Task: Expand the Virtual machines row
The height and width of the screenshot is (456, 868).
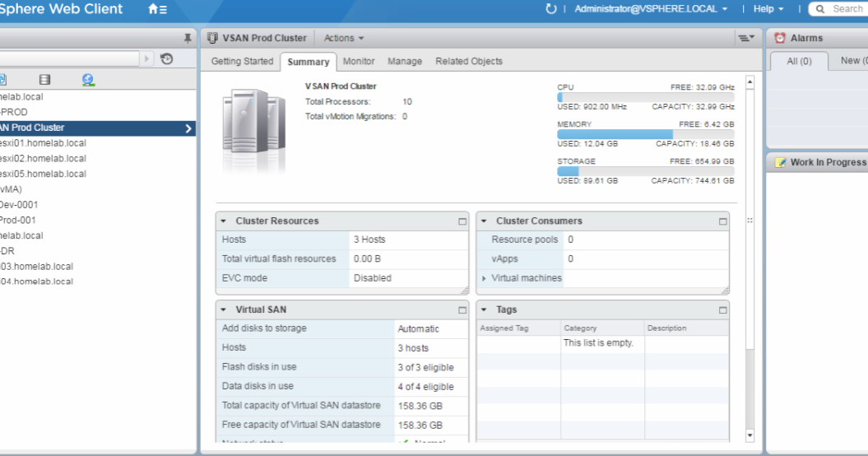Action: click(484, 278)
